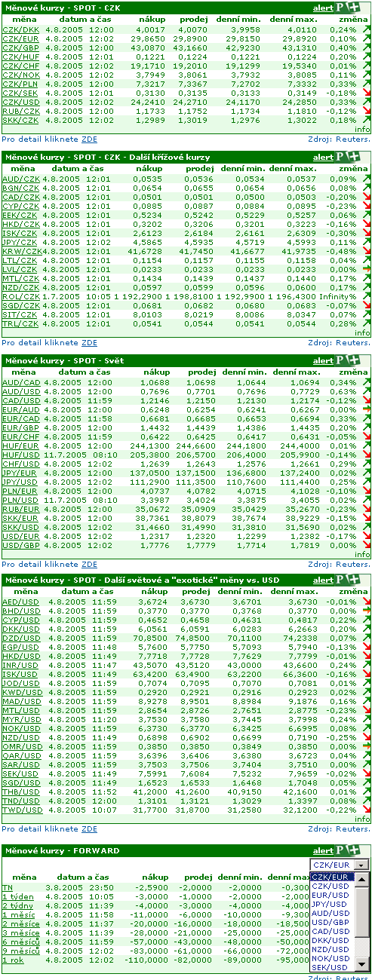Open the RUB/CZK currency pair link
This screenshot has width=372, height=980.
tap(20, 111)
